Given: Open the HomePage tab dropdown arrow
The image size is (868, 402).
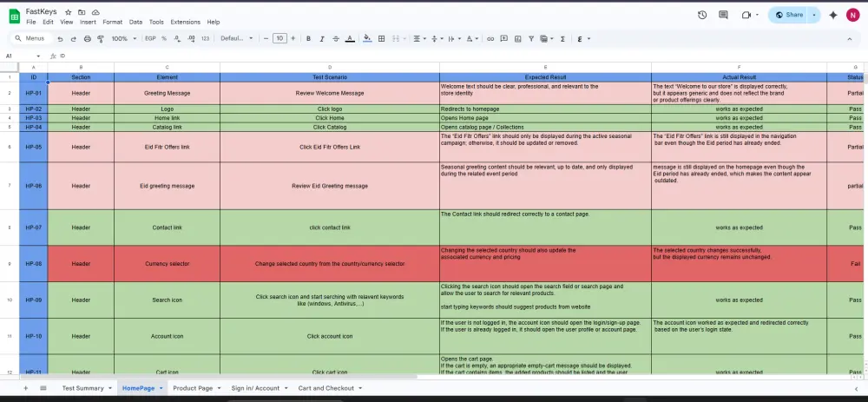Looking at the screenshot, I should click(x=161, y=388).
